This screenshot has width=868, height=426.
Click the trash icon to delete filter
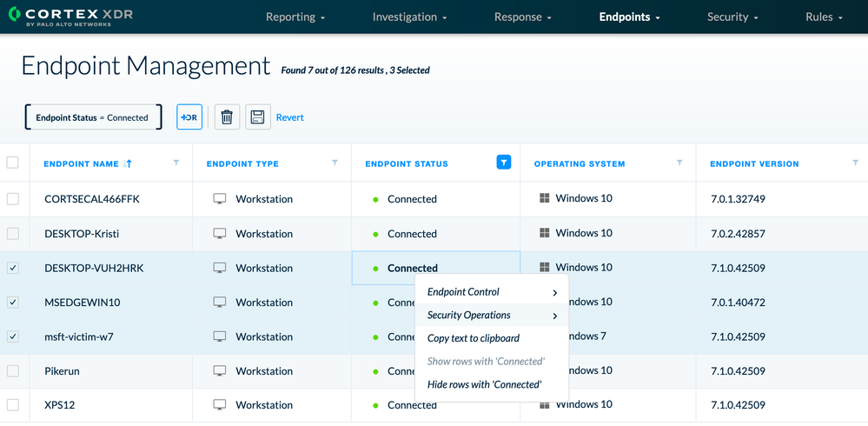coord(227,117)
